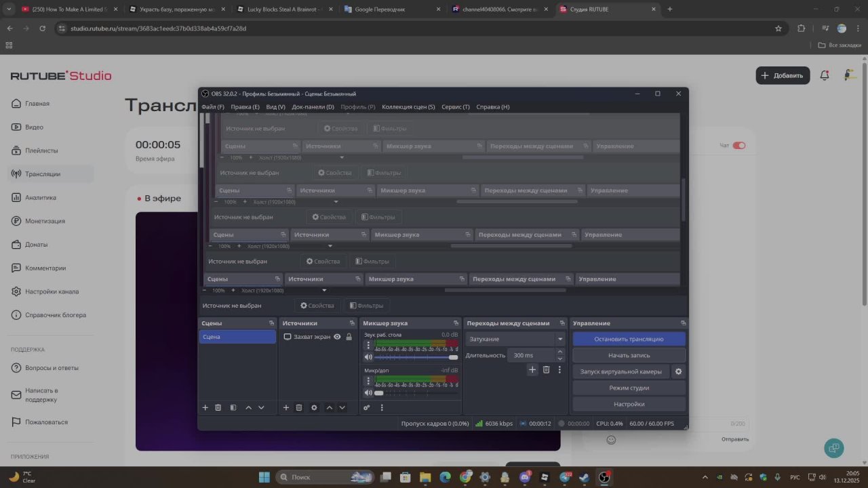Open source properties gear in Источники toolbar
Screen dimensions: 868x488
[x=314, y=407]
